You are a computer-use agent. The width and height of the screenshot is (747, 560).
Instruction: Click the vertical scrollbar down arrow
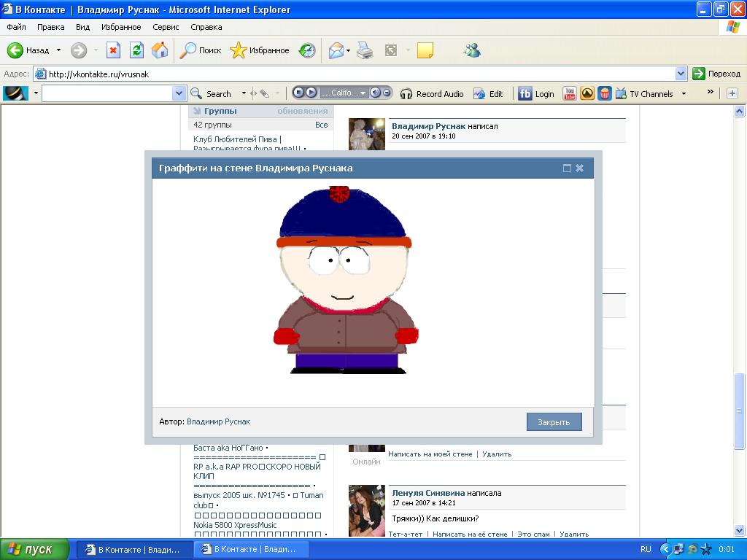point(740,530)
